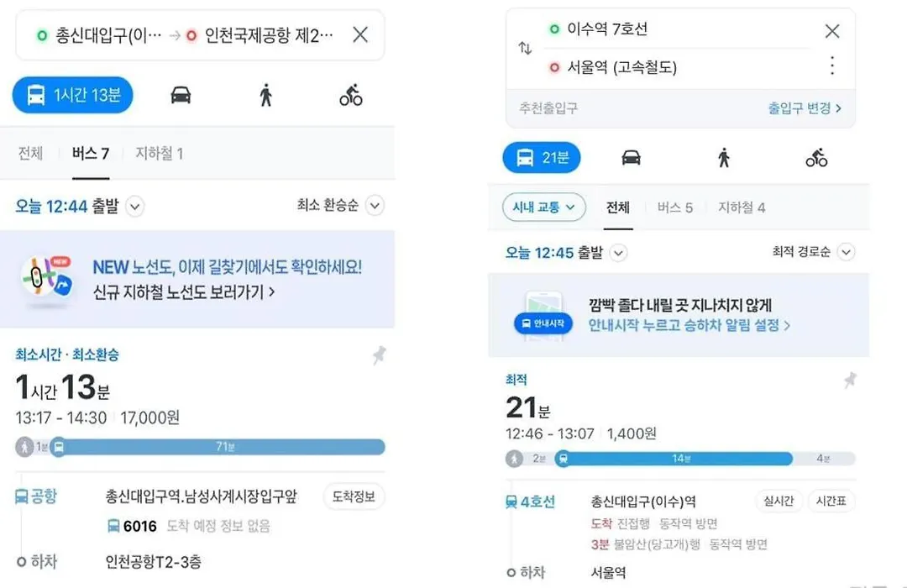Select bicycle directions icon in left panel
The image size is (907, 588).
350,95
